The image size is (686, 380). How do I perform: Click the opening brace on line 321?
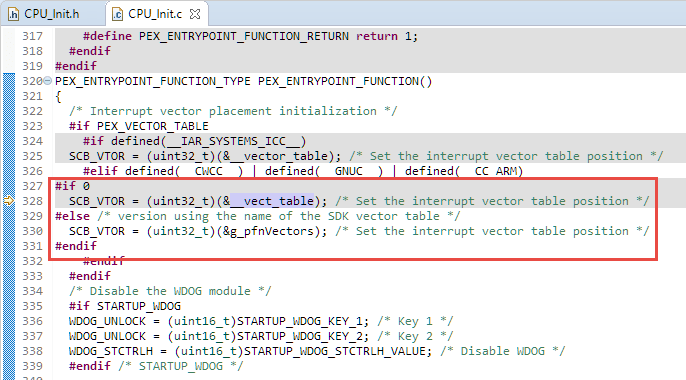pyautogui.click(x=58, y=96)
